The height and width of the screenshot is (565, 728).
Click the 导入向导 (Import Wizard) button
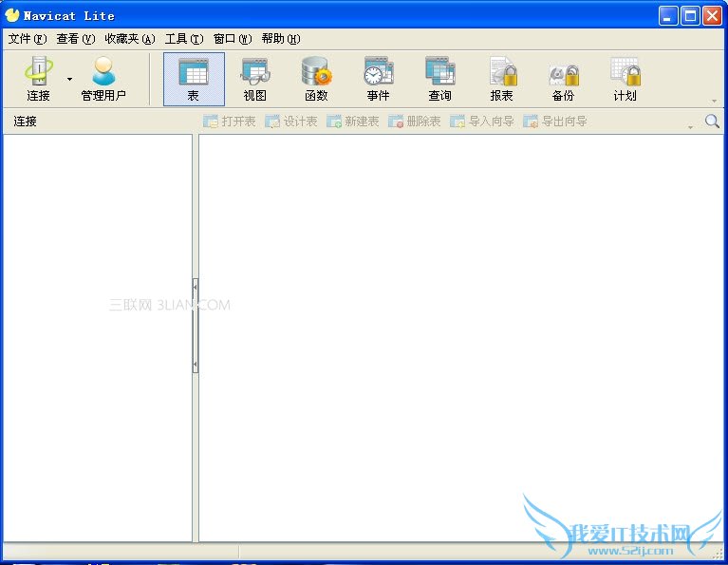click(482, 122)
